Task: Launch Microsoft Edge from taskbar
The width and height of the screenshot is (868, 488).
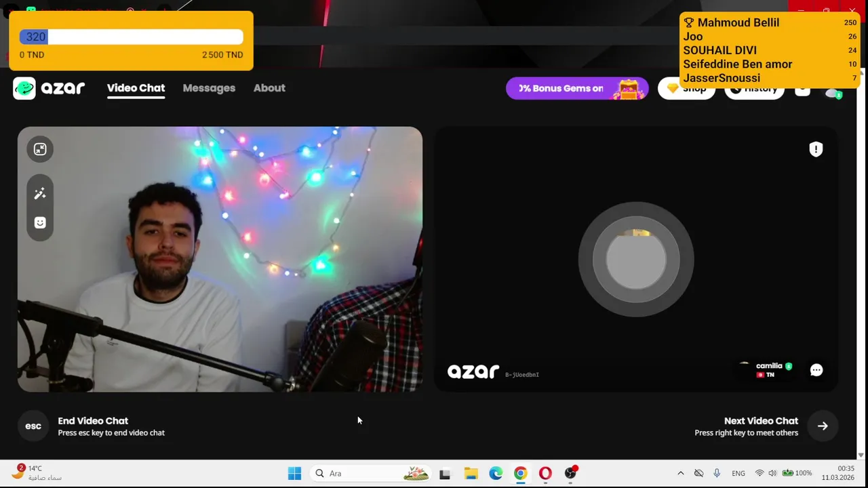Action: click(496, 473)
